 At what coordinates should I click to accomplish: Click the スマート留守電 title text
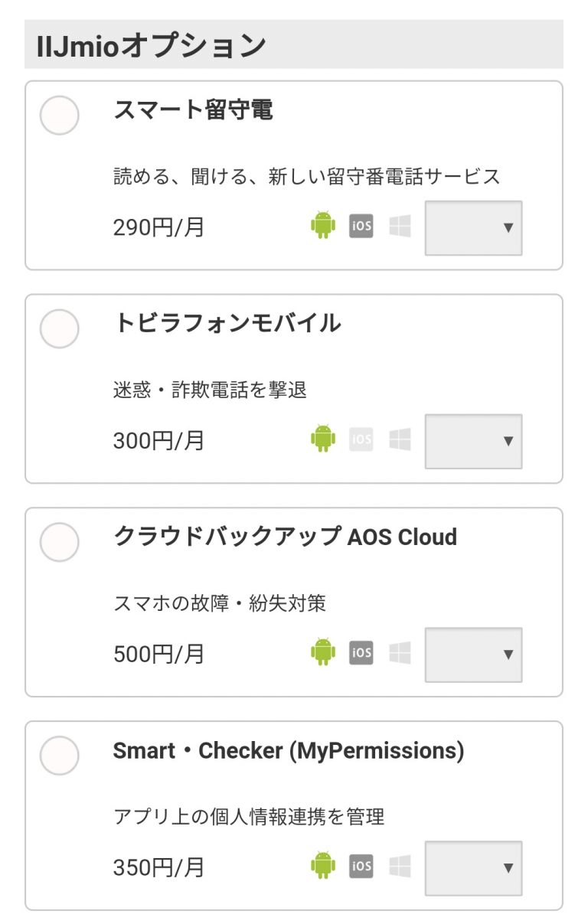tap(193, 110)
